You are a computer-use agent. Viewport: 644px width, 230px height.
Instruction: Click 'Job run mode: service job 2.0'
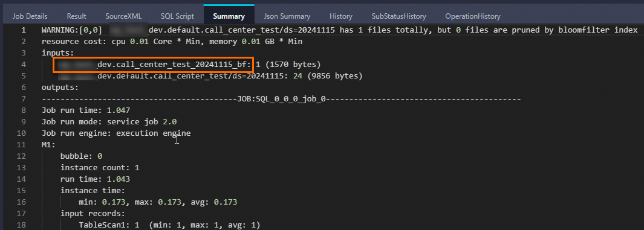point(109,122)
